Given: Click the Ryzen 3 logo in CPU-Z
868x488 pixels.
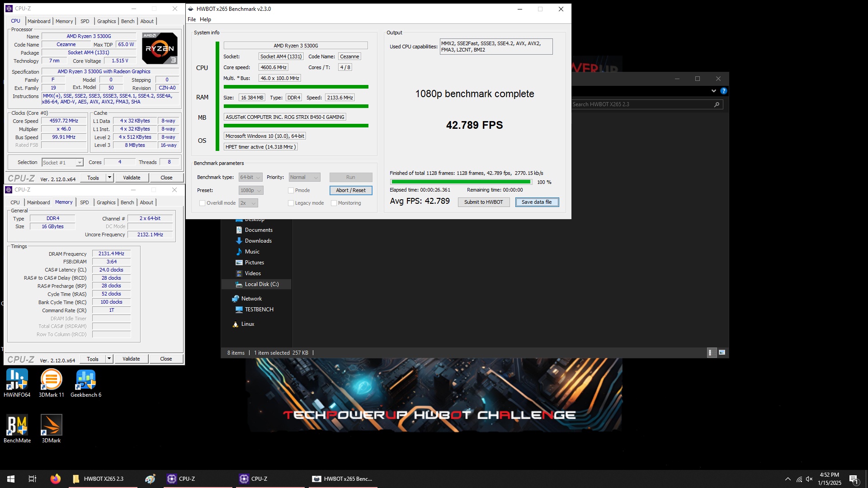Looking at the screenshot, I should [160, 48].
